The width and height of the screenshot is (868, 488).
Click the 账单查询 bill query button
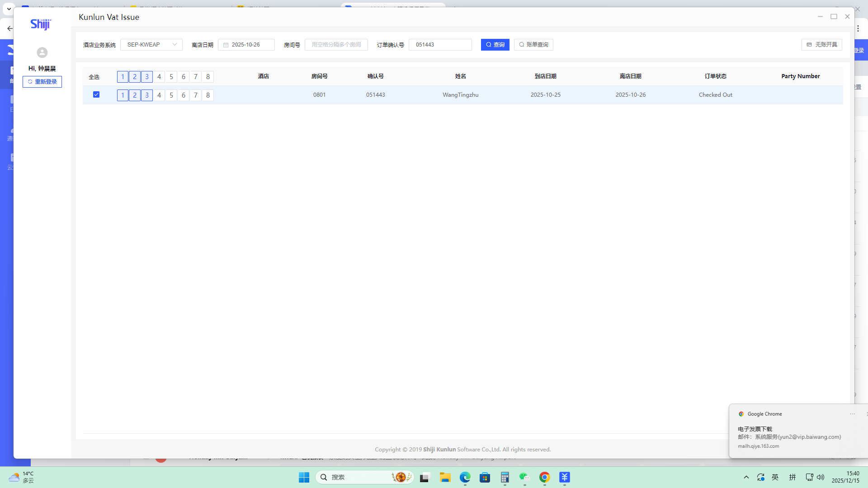[x=533, y=45]
